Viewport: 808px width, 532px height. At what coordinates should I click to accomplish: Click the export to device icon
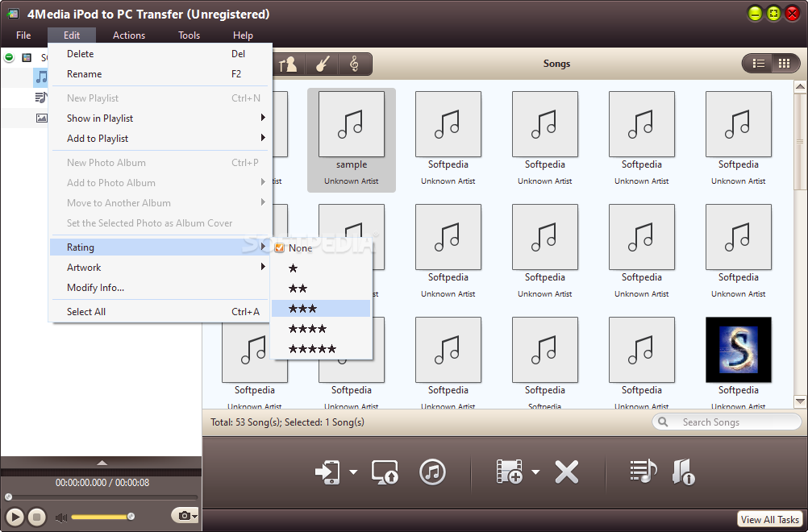(x=327, y=472)
